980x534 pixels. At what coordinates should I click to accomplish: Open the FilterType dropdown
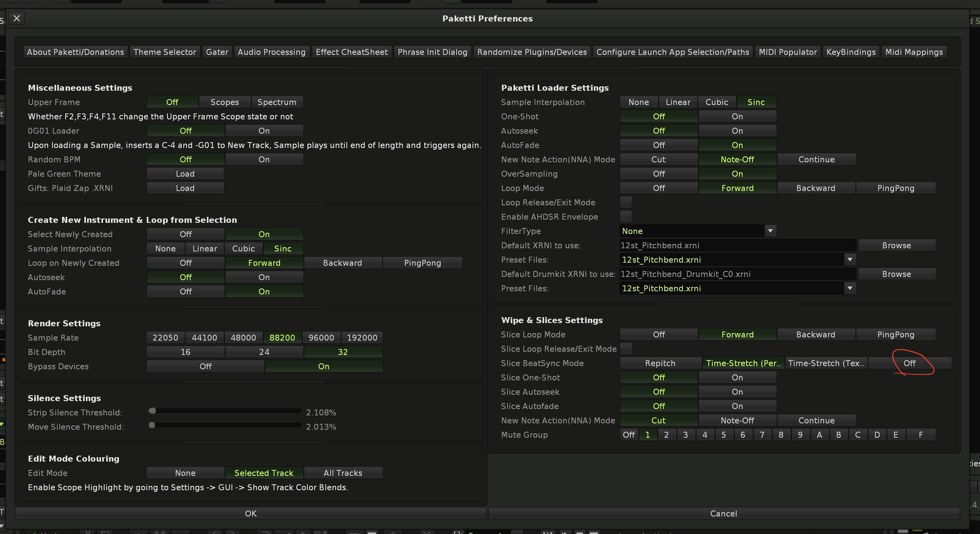tap(770, 231)
